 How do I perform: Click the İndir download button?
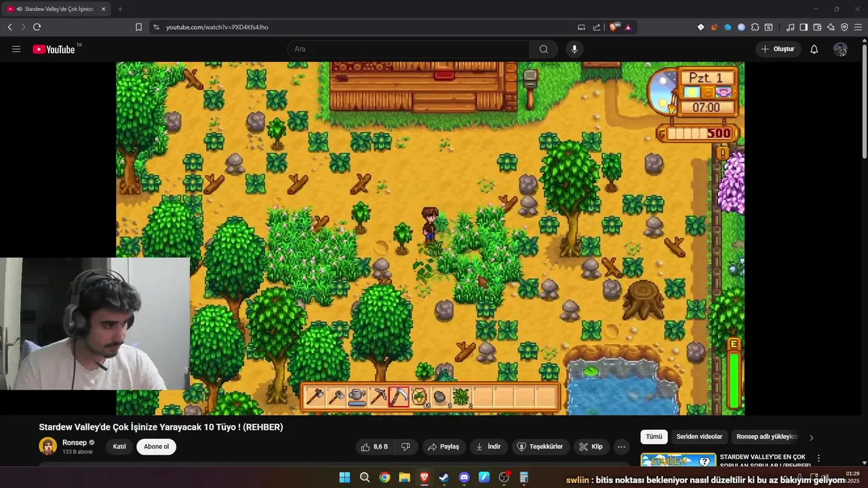click(488, 447)
